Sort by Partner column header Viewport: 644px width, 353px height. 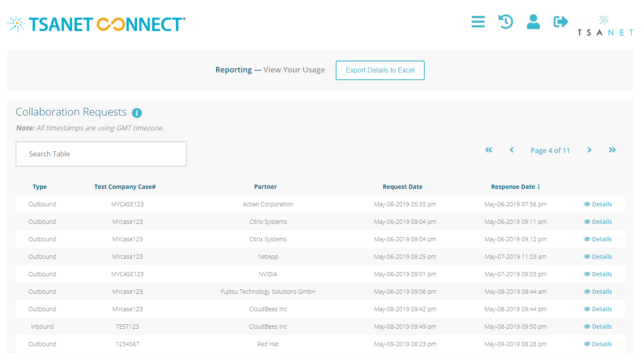265,187
